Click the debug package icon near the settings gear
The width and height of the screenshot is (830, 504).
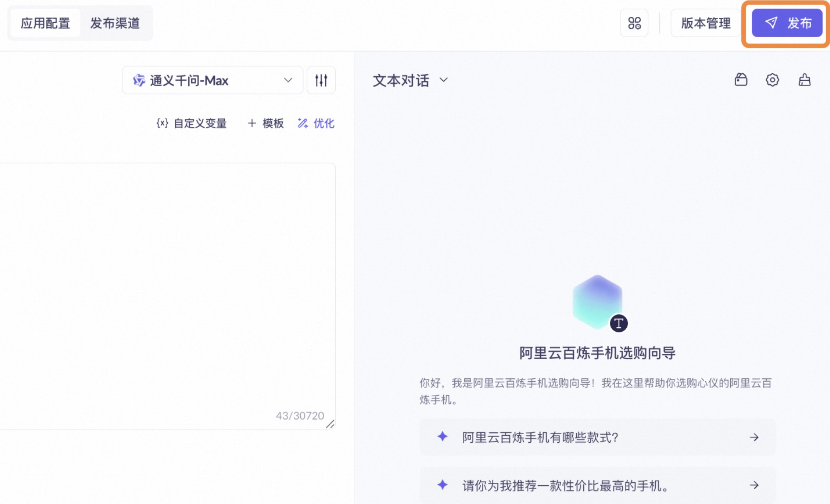[741, 80]
